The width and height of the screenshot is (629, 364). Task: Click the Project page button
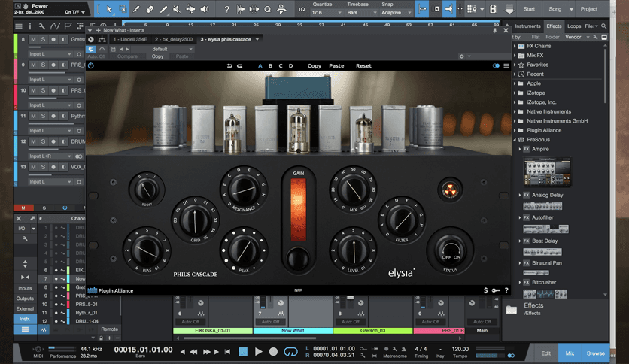pos(588,9)
